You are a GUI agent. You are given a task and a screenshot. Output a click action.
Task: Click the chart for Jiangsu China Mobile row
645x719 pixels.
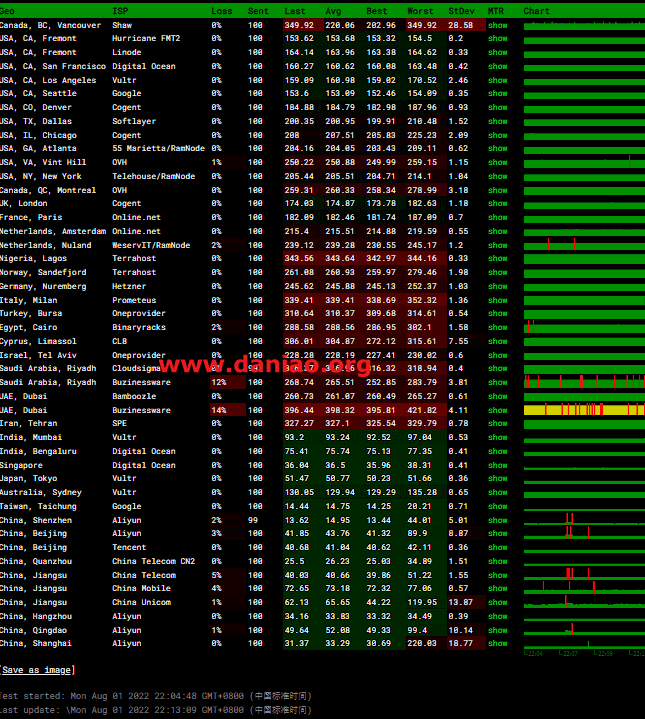(584, 588)
